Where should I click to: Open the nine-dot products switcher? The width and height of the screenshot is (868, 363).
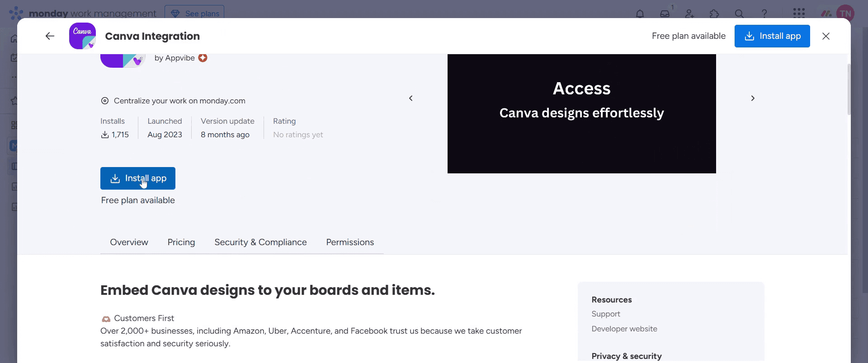[x=799, y=13]
